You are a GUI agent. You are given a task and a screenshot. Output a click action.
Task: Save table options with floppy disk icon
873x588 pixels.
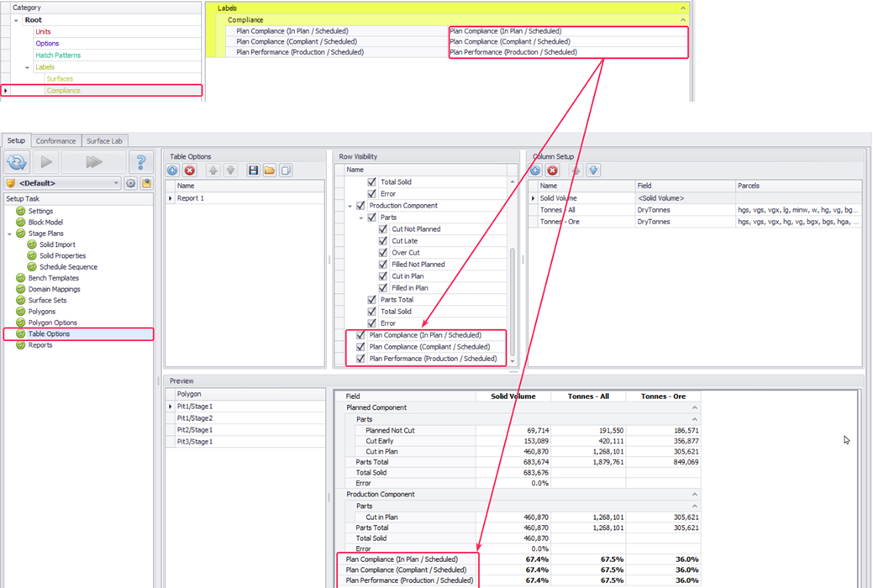pos(253,171)
